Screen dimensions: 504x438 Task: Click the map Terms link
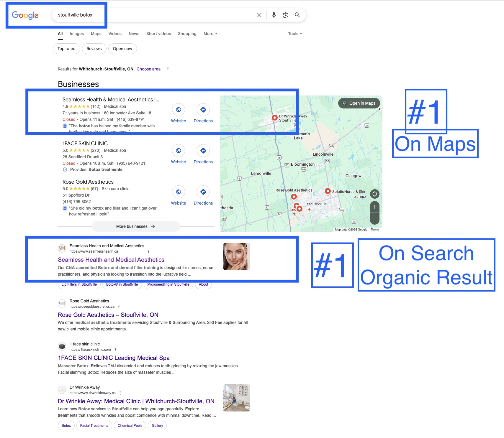[375, 230]
